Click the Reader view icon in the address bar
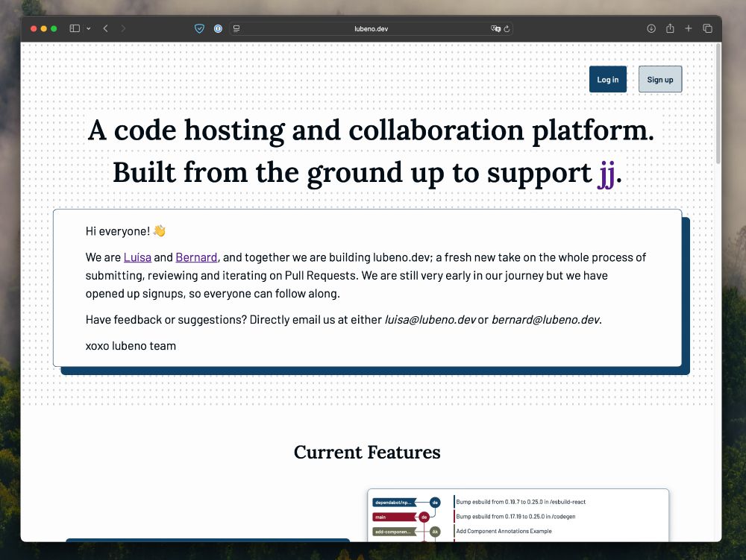Viewport: 746px width, 560px height. pos(236,28)
